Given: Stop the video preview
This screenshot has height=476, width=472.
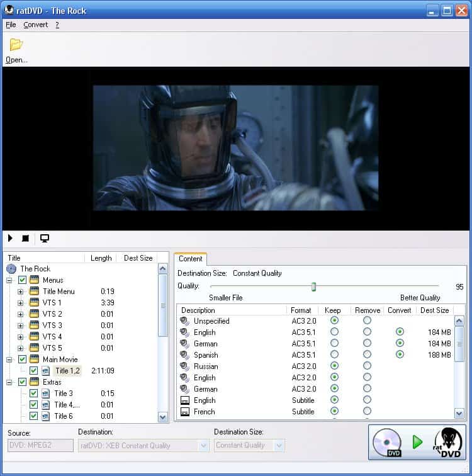Looking at the screenshot, I should click(25, 239).
